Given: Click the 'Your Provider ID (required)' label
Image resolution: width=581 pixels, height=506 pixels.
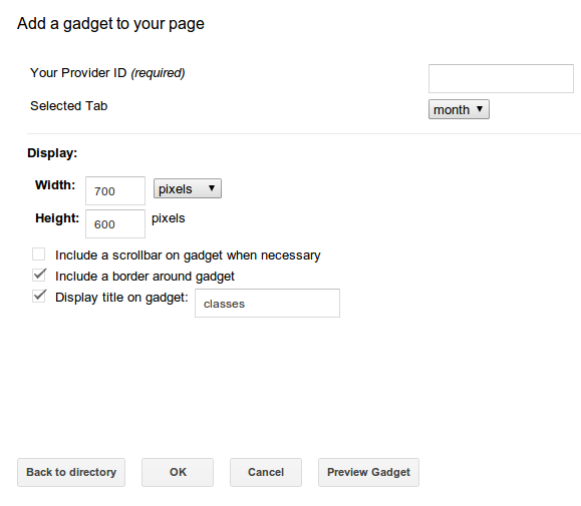Looking at the screenshot, I should [x=107, y=73].
